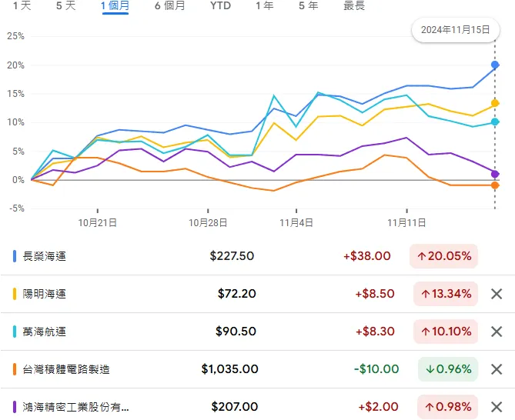Remove 鴻海精密工業 from the comparison
The image size is (515, 420).
pyautogui.click(x=497, y=407)
